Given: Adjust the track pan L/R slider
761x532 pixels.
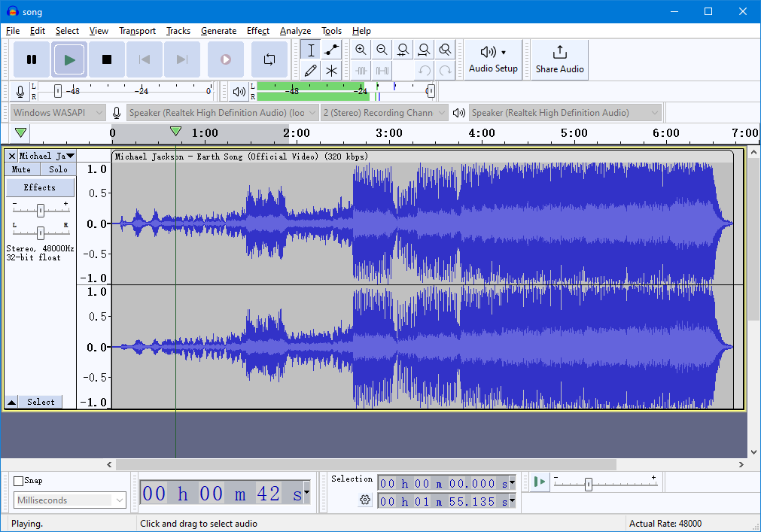Looking at the screenshot, I should pos(41,233).
